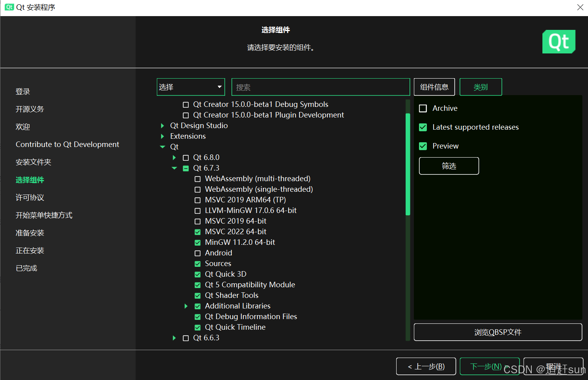
Task: Open the 选择 dropdown menu
Action: 191,87
